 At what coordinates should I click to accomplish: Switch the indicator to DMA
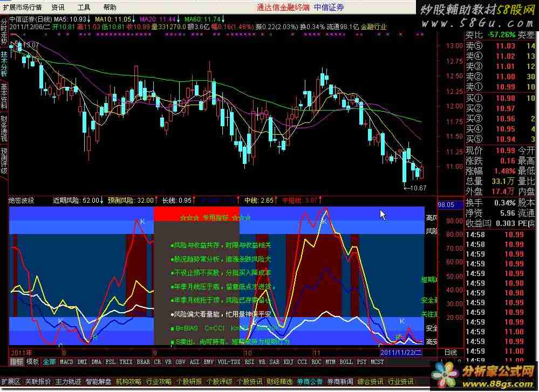pyautogui.click(x=96, y=362)
